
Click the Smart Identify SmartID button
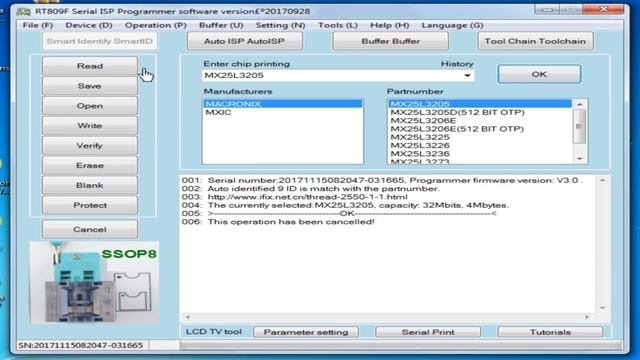pyautogui.click(x=99, y=41)
